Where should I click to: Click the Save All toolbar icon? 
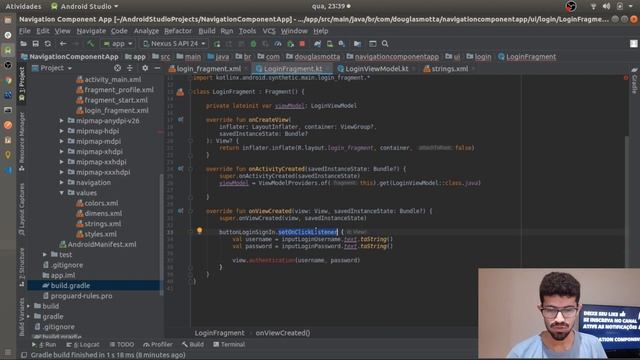click(x=36, y=44)
